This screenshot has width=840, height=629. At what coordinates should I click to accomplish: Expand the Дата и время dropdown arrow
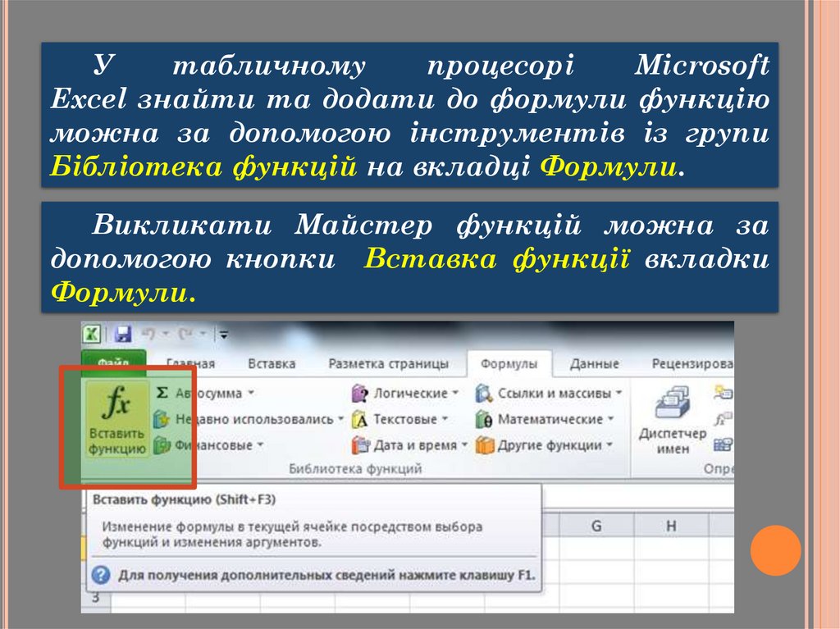pyautogui.click(x=464, y=444)
